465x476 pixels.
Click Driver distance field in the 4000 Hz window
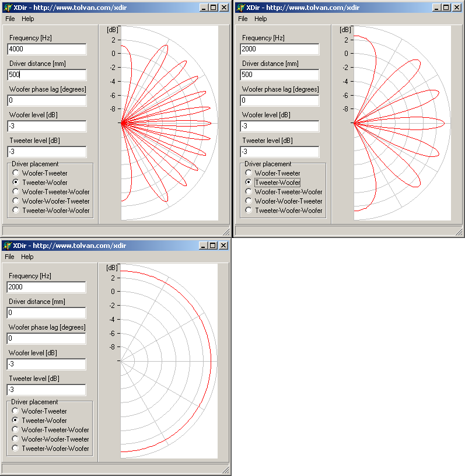pos(47,75)
